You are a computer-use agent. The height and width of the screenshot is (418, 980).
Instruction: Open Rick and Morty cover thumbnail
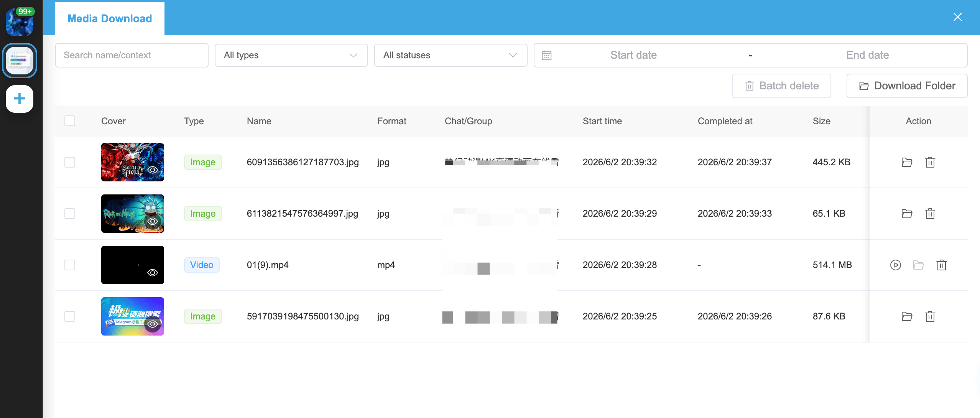pyautogui.click(x=133, y=214)
